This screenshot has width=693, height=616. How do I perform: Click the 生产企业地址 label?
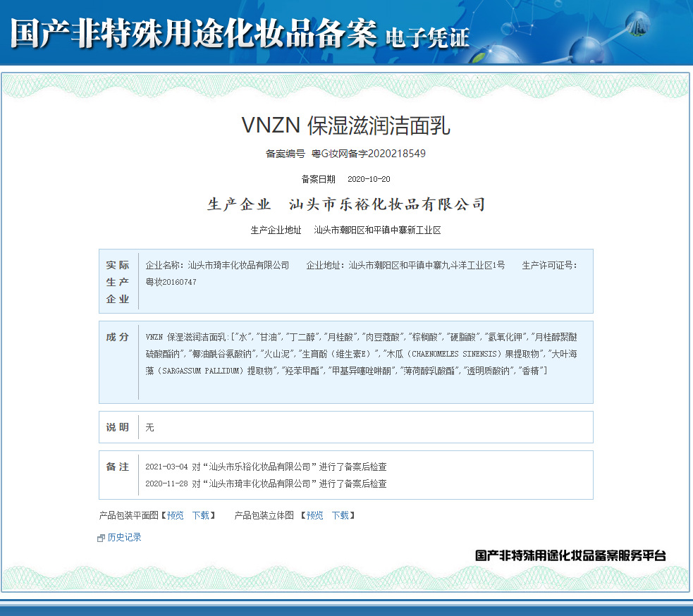(276, 230)
